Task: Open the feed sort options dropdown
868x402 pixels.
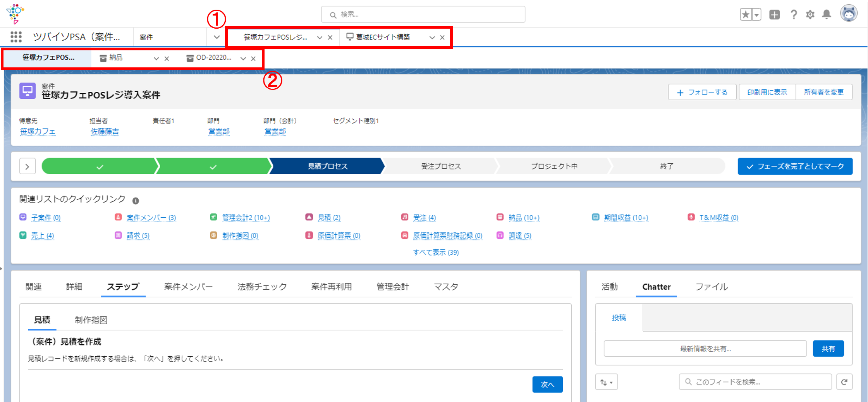Action: click(x=606, y=382)
